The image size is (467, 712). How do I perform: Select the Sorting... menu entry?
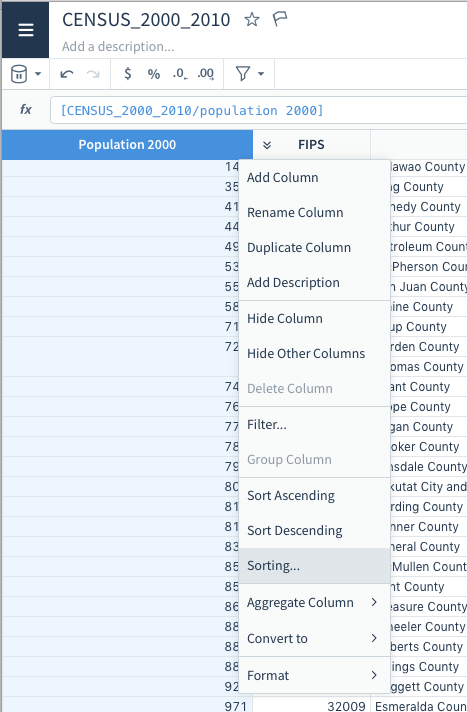314,566
